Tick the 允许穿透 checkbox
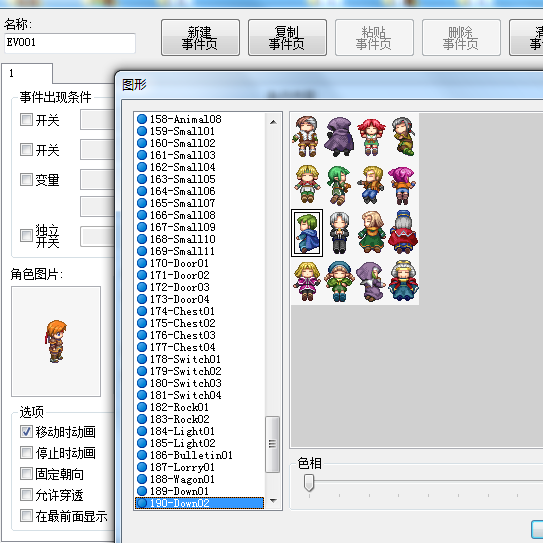Viewport: 543px width, 543px height. pos(26,495)
